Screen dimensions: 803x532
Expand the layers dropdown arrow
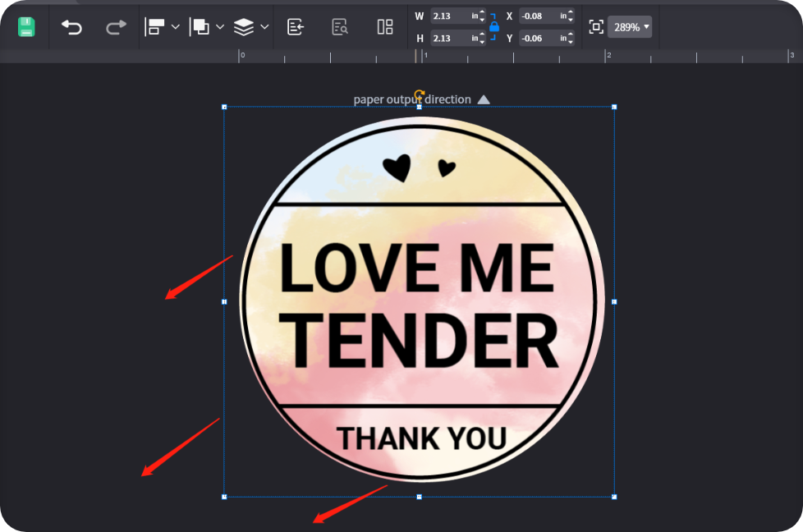264,26
